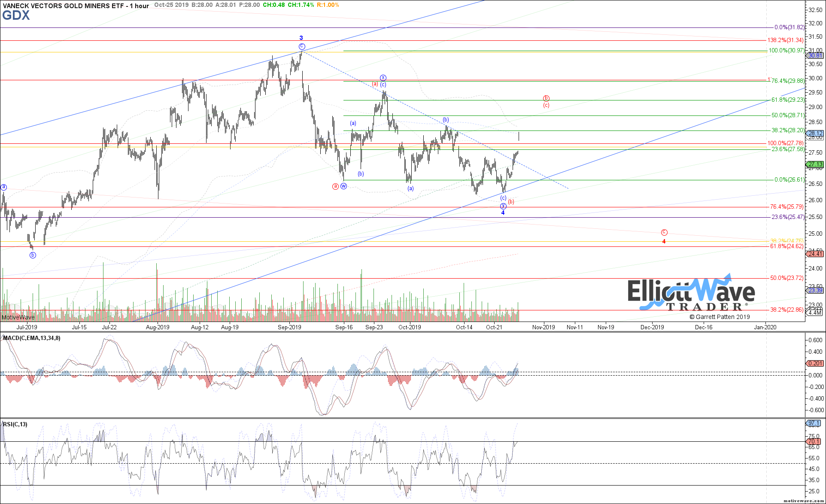Click the 38.2%(22.86) Fibonacci label
The image size is (826, 504).
pyautogui.click(x=787, y=309)
